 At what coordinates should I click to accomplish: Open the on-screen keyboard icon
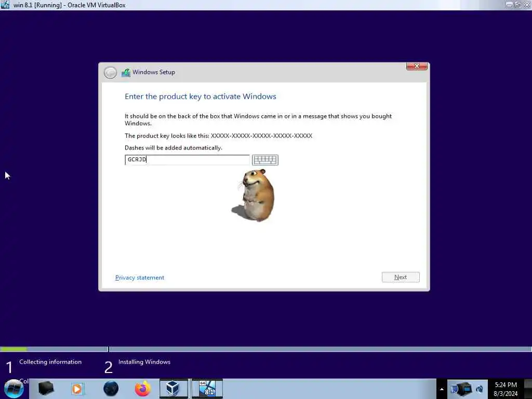(x=265, y=160)
